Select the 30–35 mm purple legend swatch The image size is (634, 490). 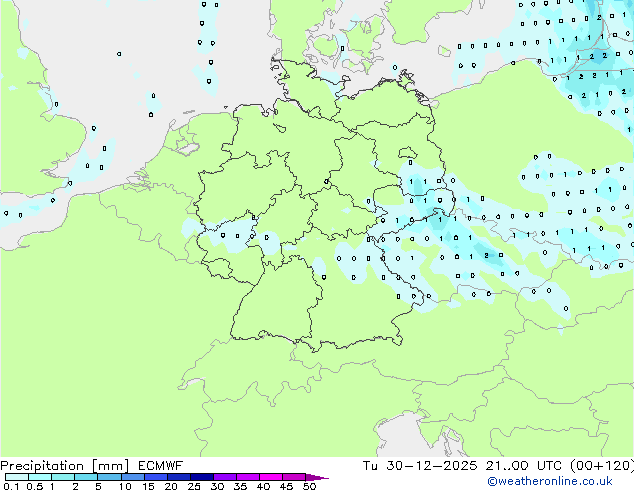point(225,477)
